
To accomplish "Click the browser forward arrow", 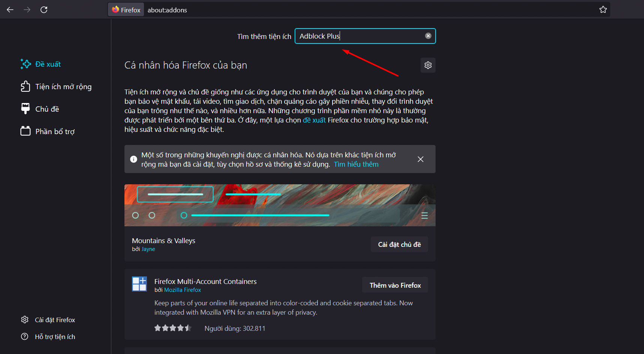I will click(x=27, y=10).
